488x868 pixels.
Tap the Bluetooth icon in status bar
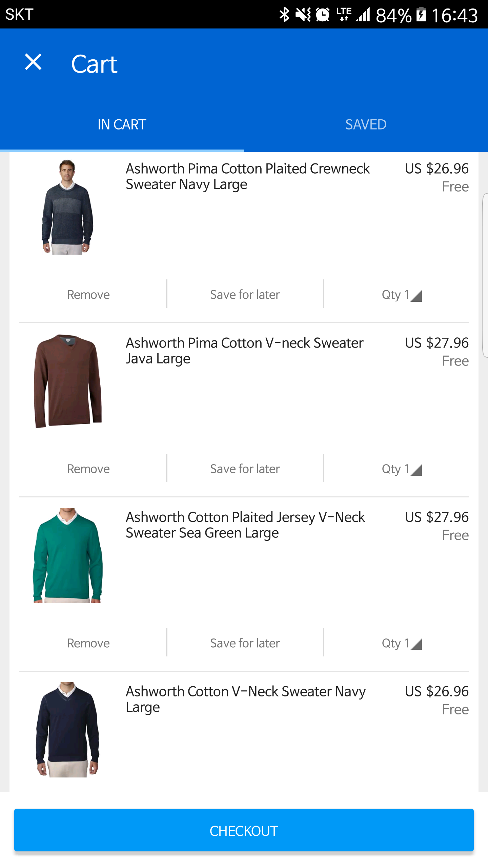(x=284, y=15)
